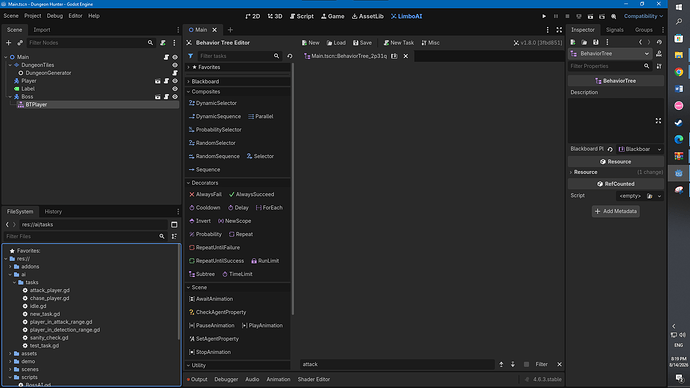Open Inspector object history list
690x388 pixels.
[x=659, y=42]
